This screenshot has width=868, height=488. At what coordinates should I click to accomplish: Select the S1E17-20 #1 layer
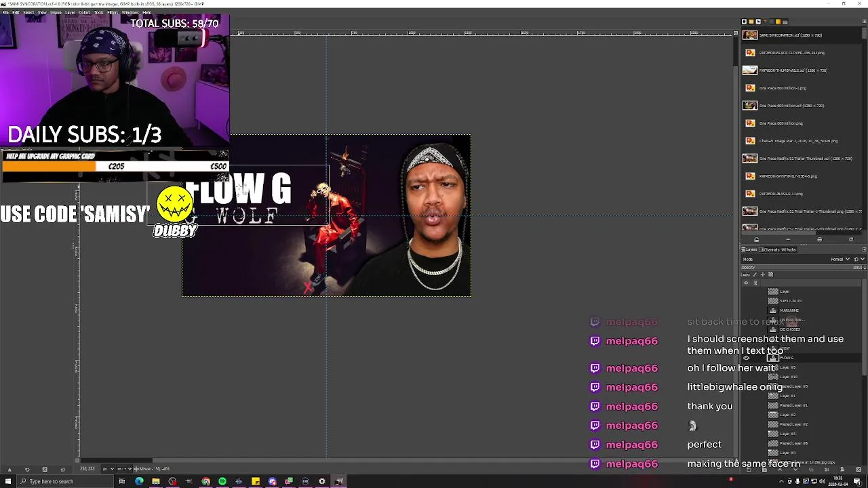pyautogui.click(x=791, y=301)
